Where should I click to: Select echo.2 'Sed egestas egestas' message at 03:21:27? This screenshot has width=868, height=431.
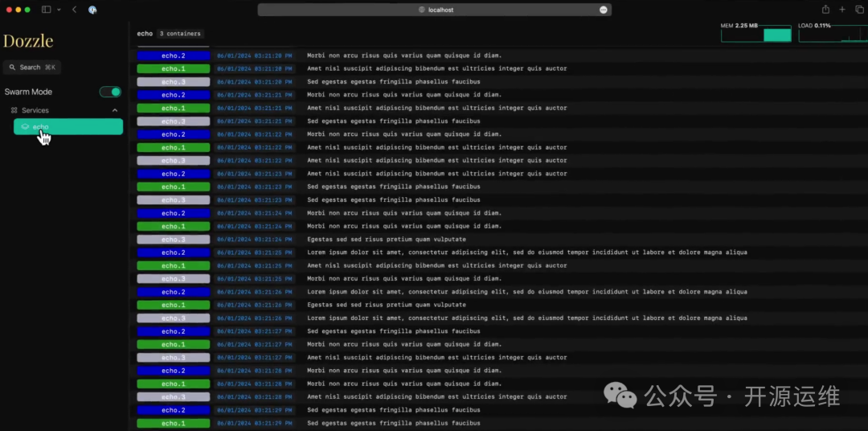tap(394, 331)
